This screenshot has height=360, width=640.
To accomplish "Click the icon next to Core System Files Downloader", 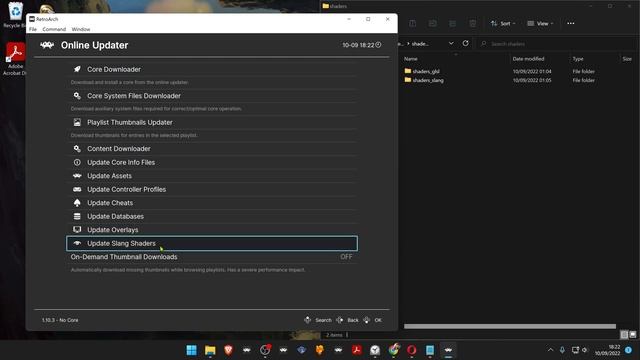I will (x=77, y=96).
